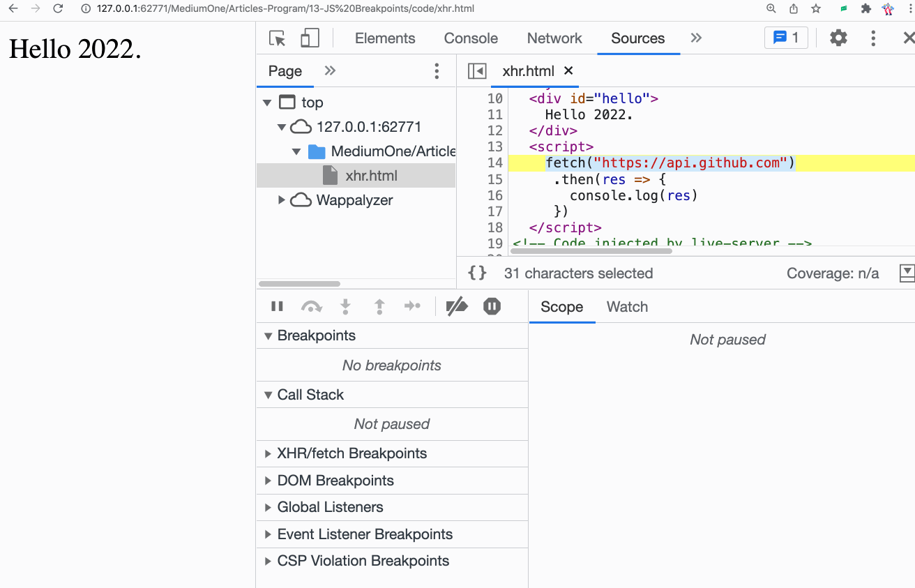915x588 pixels.
Task: Toggle deactivate breakpoints icon
Action: pyautogui.click(x=457, y=306)
